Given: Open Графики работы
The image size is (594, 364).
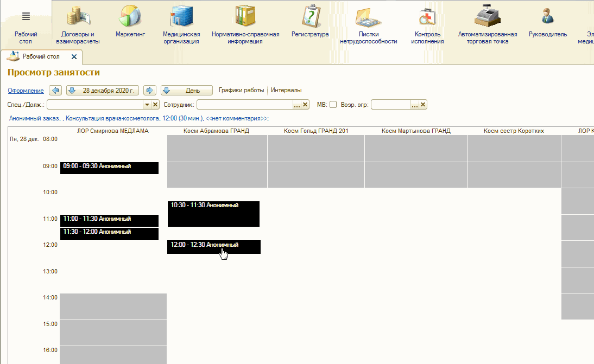Looking at the screenshot, I should 241,91.
